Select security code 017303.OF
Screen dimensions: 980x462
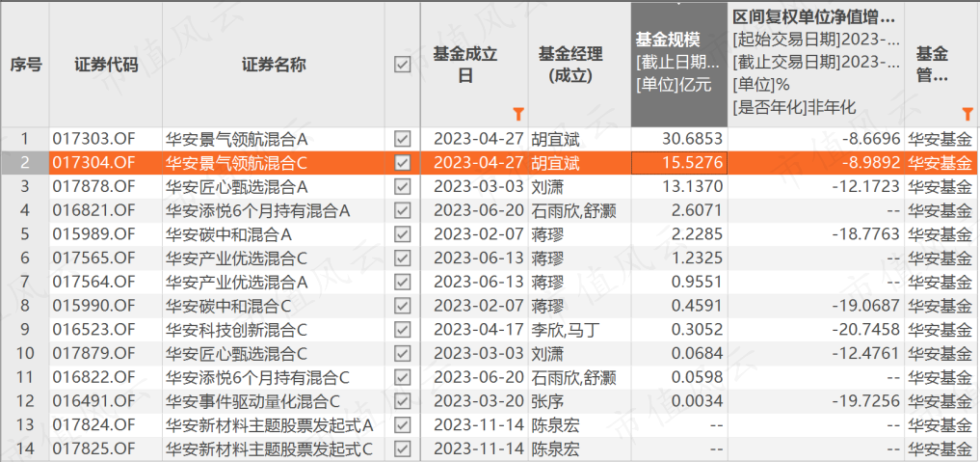pyautogui.click(x=93, y=139)
